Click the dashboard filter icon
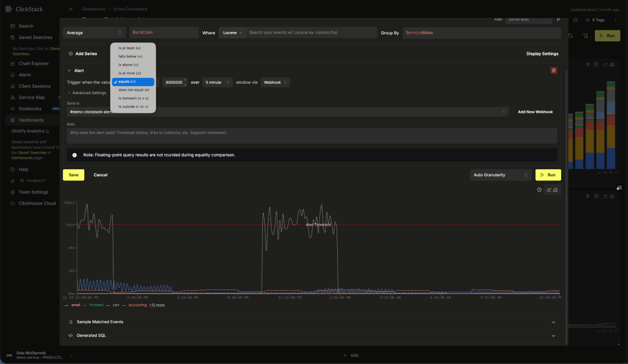 click(586, 35)
